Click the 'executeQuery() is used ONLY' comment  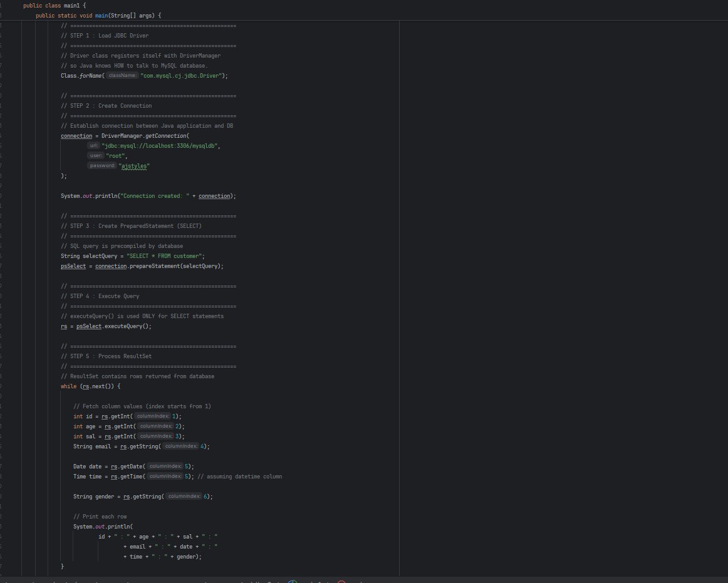point(142,316)
